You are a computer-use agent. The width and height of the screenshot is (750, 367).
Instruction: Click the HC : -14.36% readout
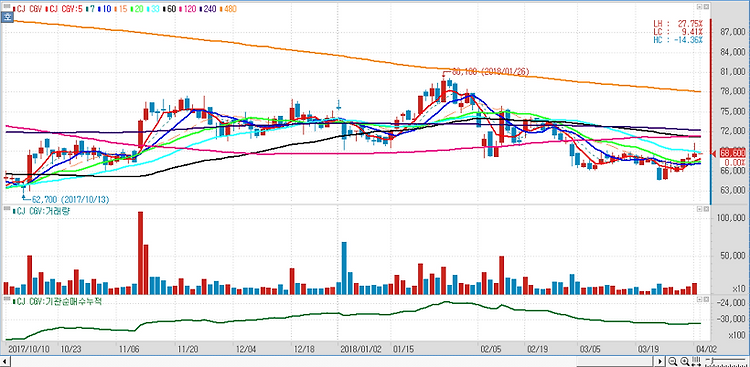[x=678, y=40]
